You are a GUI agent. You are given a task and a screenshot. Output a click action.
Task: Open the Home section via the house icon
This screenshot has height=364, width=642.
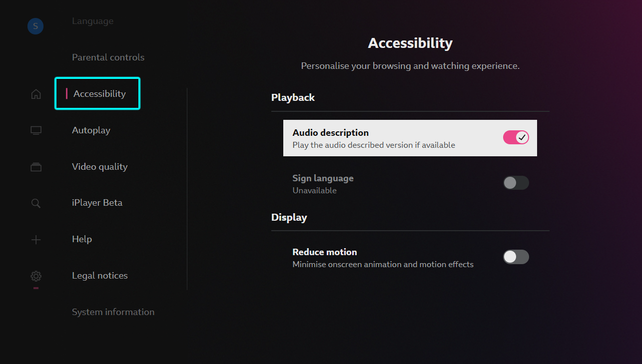coord(35,93)
